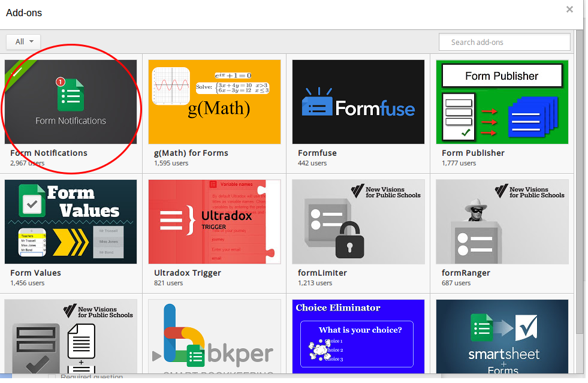The width and height of the screenshot is (588, 383).
Task: Close the Add-ons dialog
Action: point(569,10)
